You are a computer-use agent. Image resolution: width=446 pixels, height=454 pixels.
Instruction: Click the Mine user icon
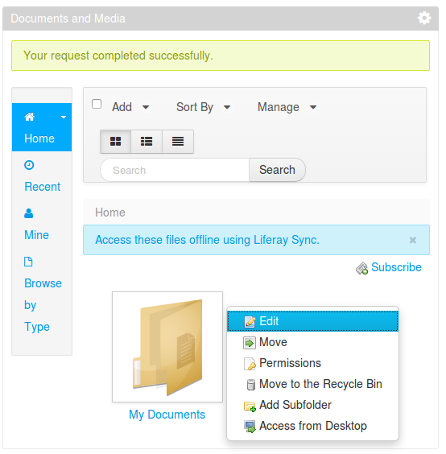coord(29,213)
